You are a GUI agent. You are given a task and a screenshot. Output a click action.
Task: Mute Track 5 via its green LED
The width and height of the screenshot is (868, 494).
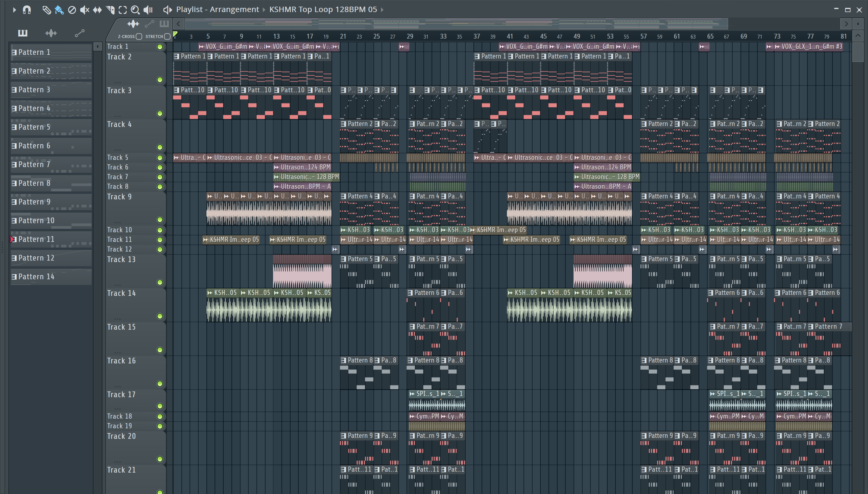[x=160, y=158]
